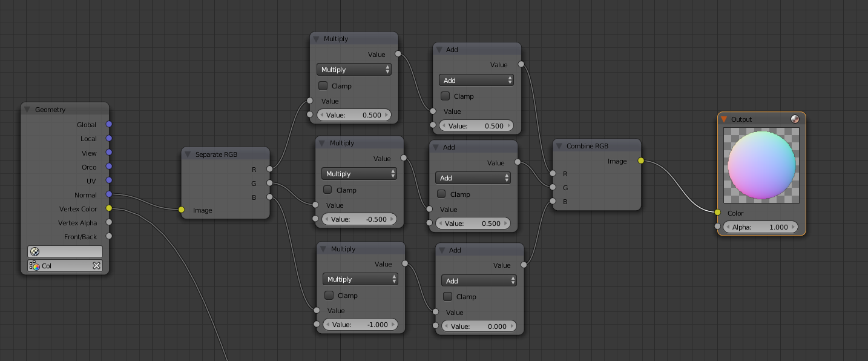The height and width of the screenshot is (361, 868).
Task: Click the yellow Vertex Color output socket
Action: click(109, 208)
